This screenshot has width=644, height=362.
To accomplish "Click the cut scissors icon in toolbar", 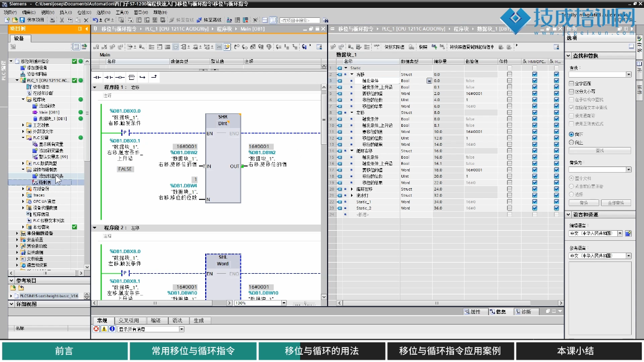I will click(61, 20).
